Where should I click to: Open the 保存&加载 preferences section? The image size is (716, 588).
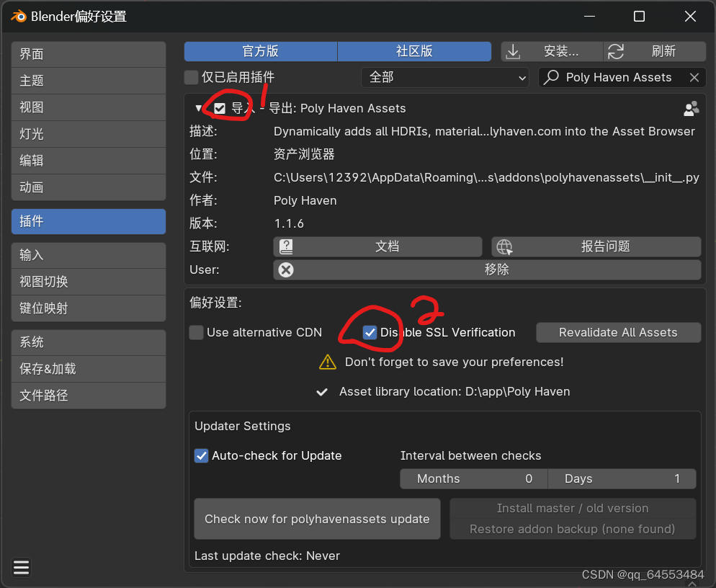[89, 369]
